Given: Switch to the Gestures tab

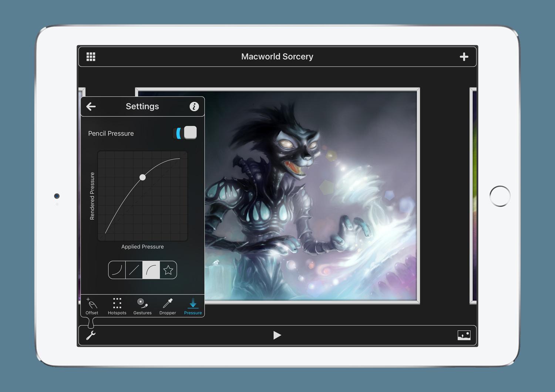Looking at the screenshot, I should (142, 306).
